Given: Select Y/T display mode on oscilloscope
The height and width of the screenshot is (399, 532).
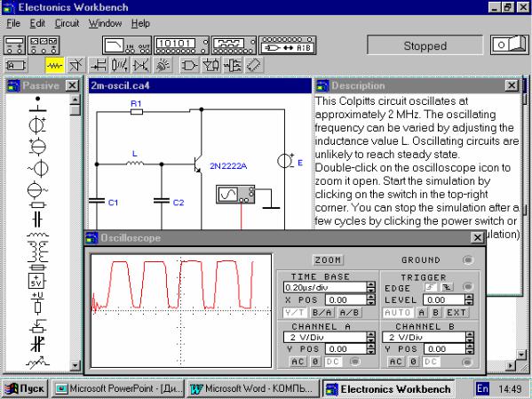Looking at the screenshot, I should 295,313.
